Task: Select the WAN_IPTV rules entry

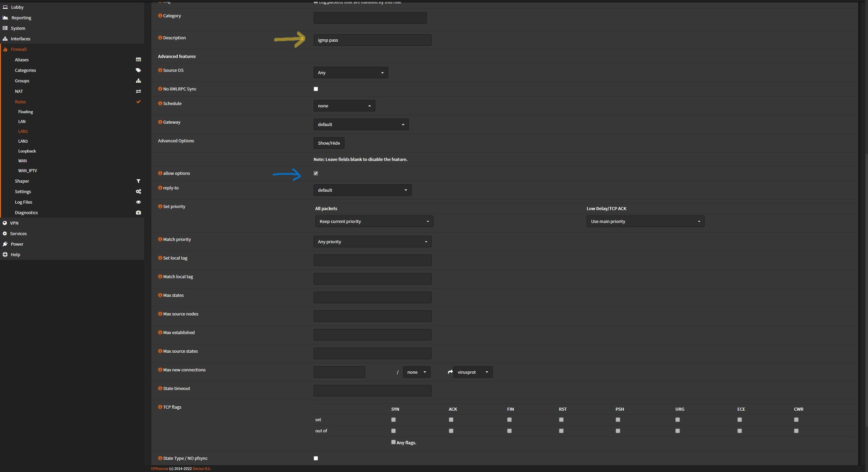Action: pos(27,170)
